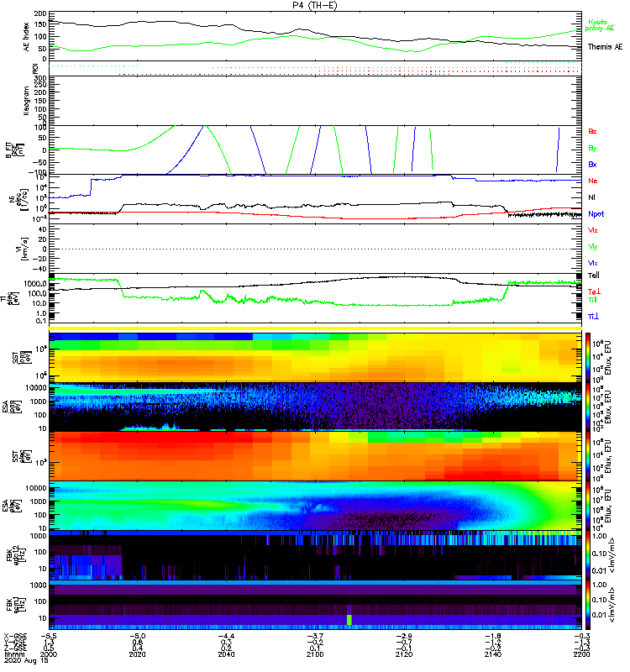Pick the Npot density legend entry
The height and width of the screenshot is (672, 630).
coord(596,213)
